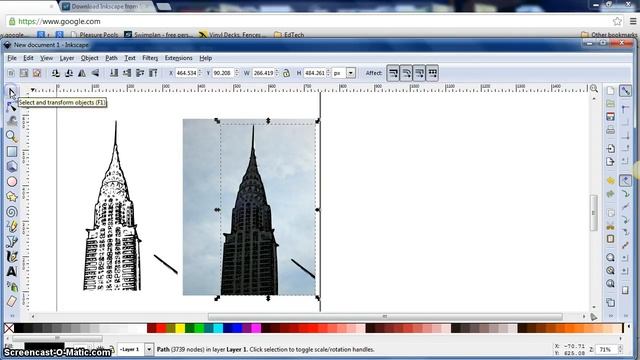
Task: Select the Text tool
Action: pyautogui.click(x=11, y=271)
